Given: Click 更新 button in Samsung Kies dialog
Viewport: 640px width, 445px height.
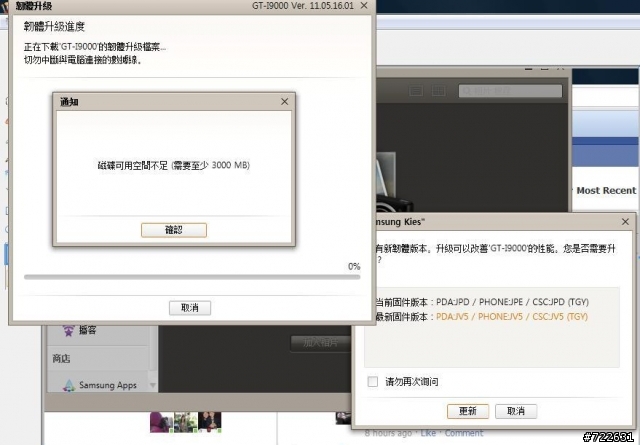Looking at the screenshot, I should [x=468, y=411].
